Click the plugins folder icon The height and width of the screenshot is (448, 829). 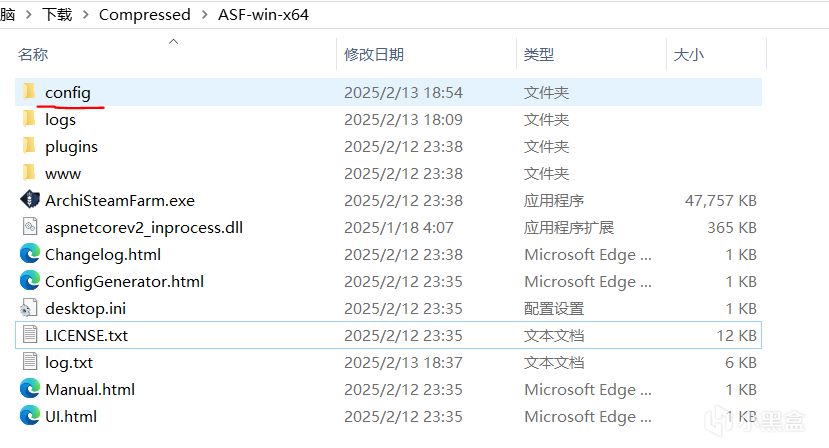(x=29, y=146)
